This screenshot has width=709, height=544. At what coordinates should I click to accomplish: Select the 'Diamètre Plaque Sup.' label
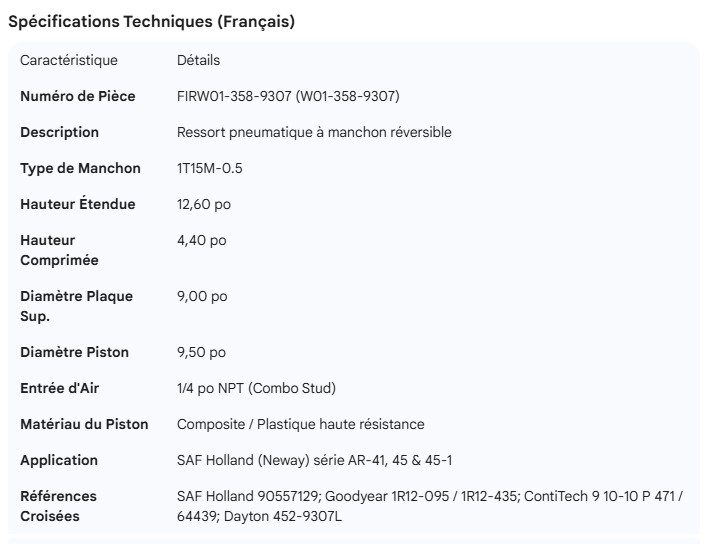click(x=77, y=306)
